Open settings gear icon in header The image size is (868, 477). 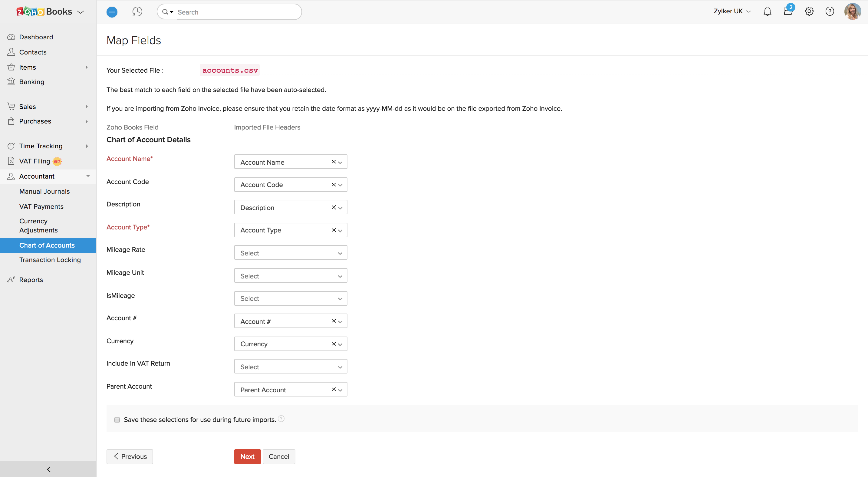click(809, 12)
